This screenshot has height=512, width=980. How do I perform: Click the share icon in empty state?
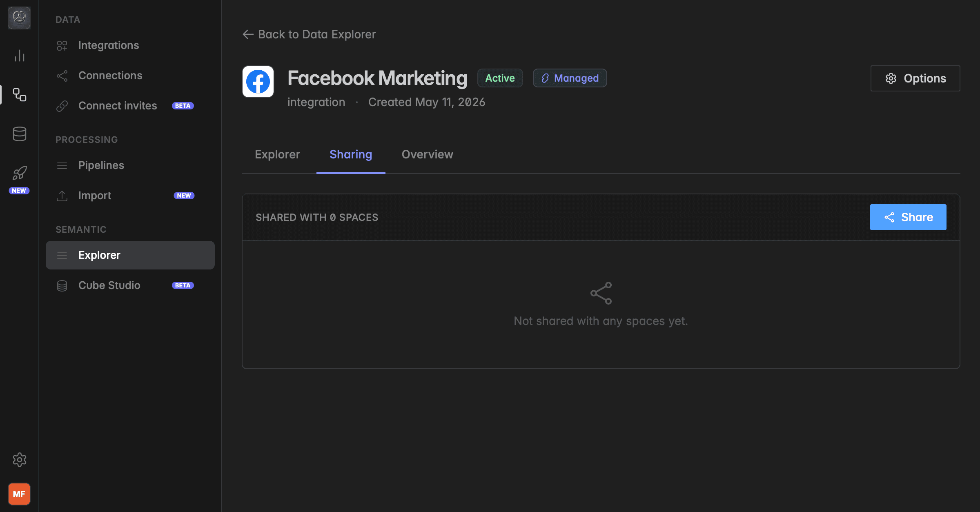(x=601, y=293)
